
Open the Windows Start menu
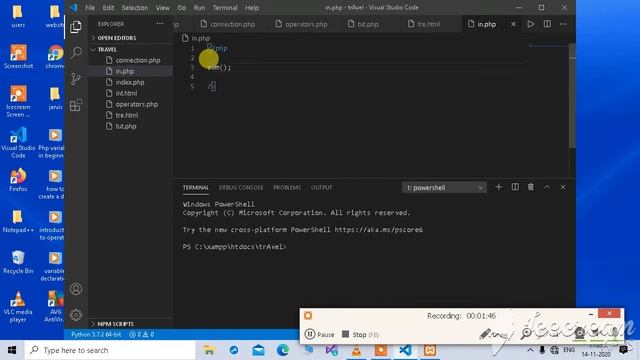12,350
